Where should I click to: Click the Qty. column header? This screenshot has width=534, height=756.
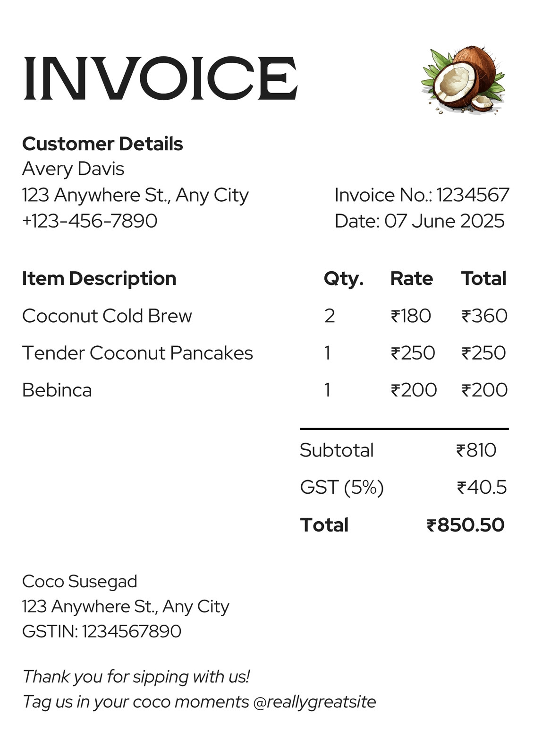344,279
